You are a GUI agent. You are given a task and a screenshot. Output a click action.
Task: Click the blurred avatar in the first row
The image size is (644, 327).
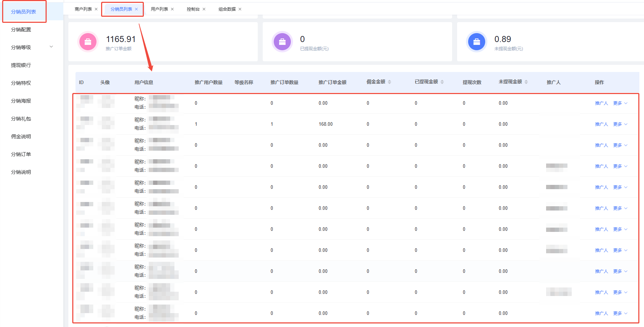click(x=106, y=102)
